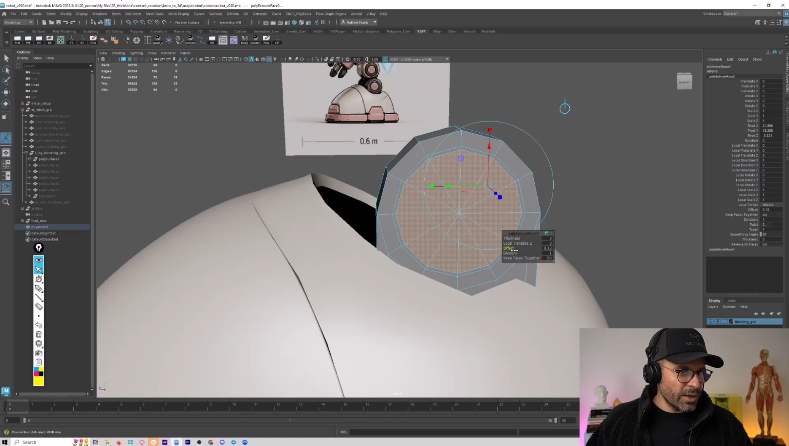The height and width of the screenshot is (446, 789).
Task: Switch to Sculpting shelf tab
Action: click(x=91, y=31)
